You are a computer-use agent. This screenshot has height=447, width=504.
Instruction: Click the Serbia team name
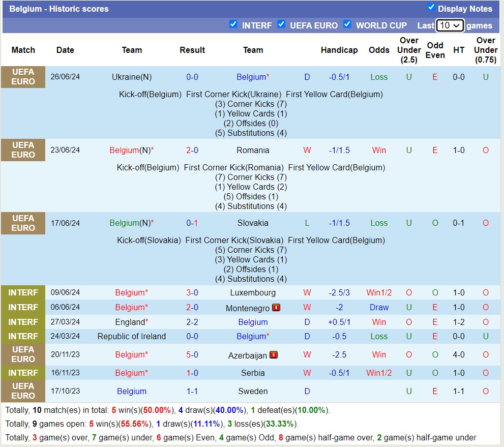pyautogui.click(x=253, y=373)
